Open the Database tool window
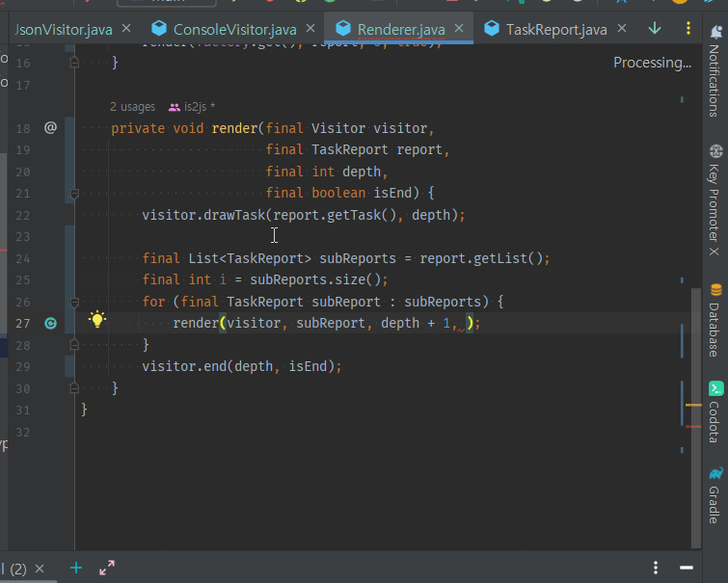The image size is (728, 583). [715, 320]
